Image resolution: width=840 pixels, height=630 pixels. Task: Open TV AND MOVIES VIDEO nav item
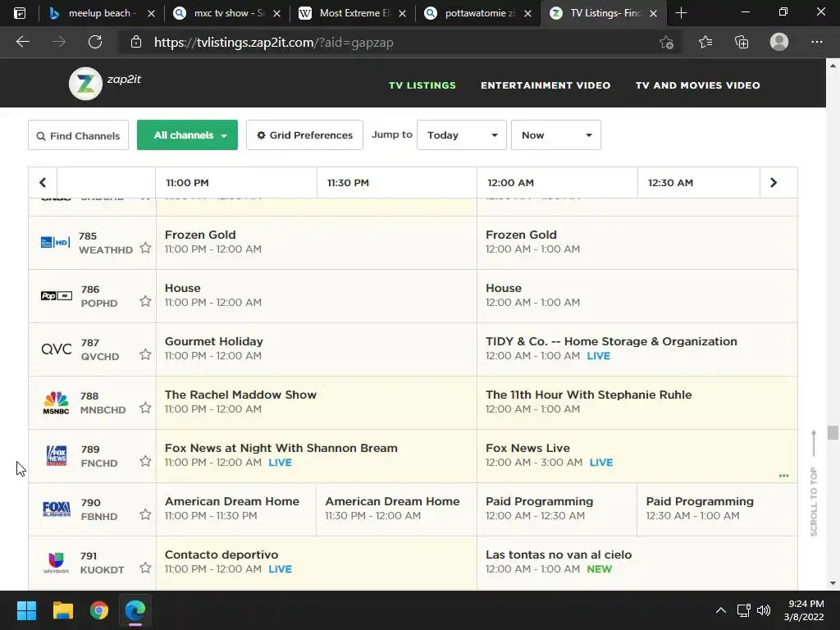697,85
